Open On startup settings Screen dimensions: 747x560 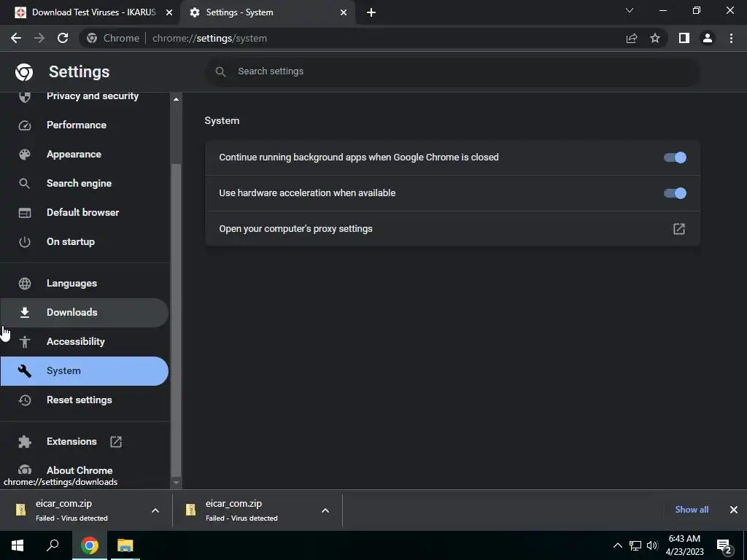coord(85,242)
